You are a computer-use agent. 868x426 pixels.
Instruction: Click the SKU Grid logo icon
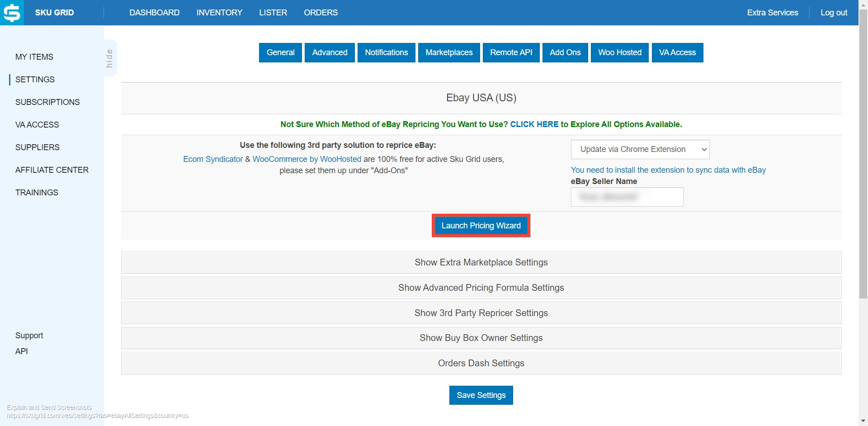12,13
